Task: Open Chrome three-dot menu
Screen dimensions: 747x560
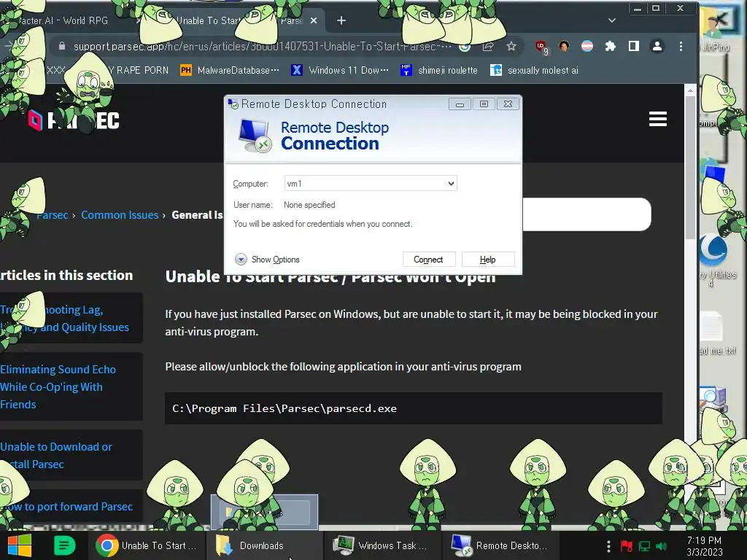Action: click(x=681, y=46)
